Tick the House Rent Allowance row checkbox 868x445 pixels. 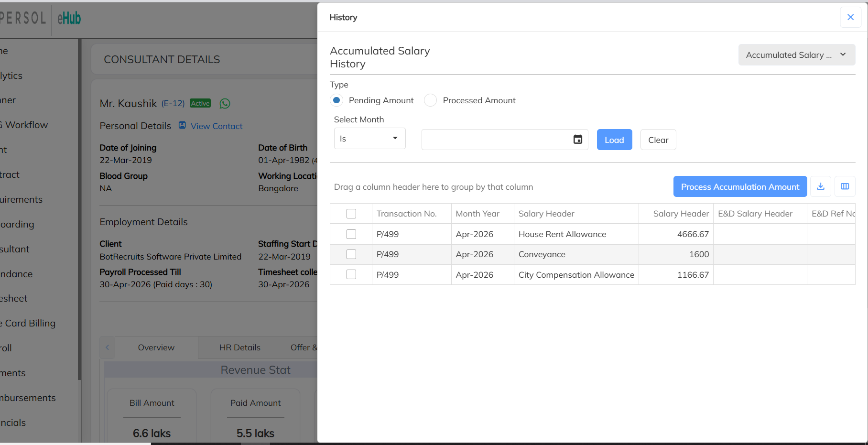pyautogui.click(x=351, y=234)
